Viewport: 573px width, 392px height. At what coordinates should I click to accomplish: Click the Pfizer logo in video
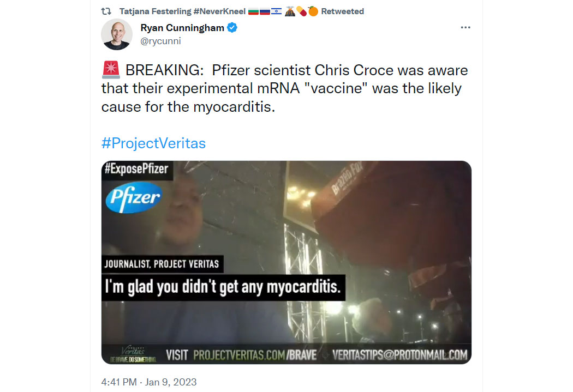click(x=134, y=197)
